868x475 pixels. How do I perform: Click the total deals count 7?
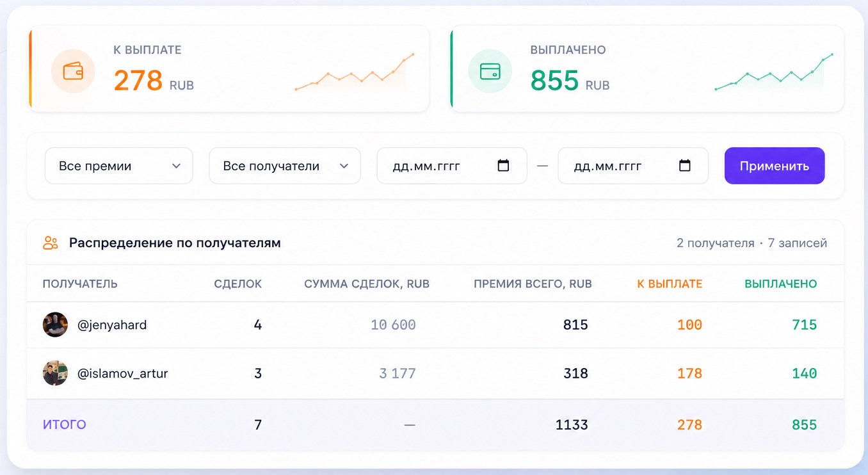258,424
